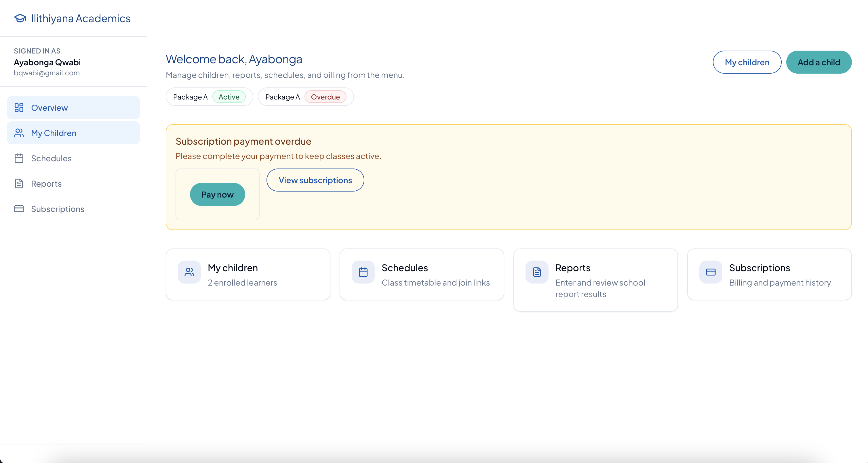Click the My children outlined button
Viewport: 868px width, 463px height.
[747, 62]
